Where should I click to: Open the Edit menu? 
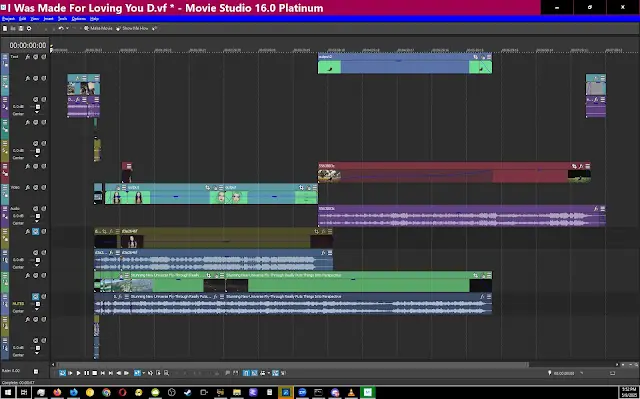tap(22, 19)
